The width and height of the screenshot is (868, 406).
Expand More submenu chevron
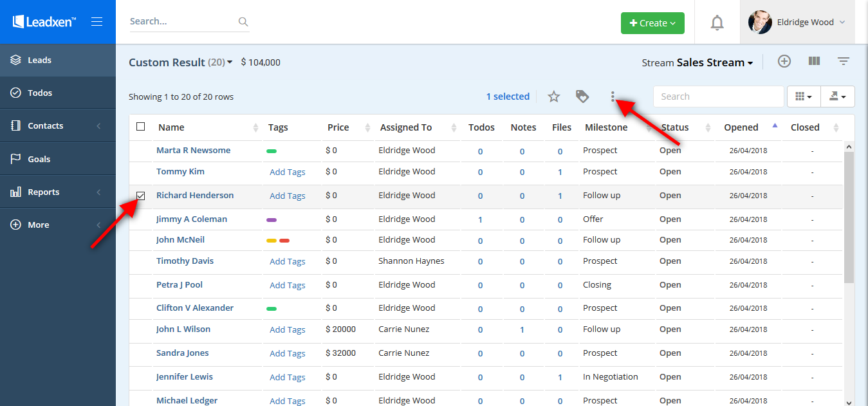pos(98,225)
